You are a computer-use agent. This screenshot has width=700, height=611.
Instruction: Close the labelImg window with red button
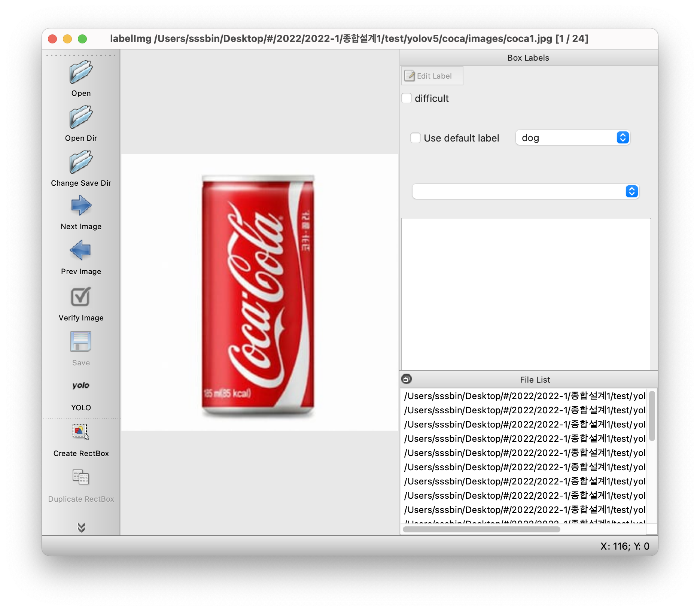(x=52, y=39)
